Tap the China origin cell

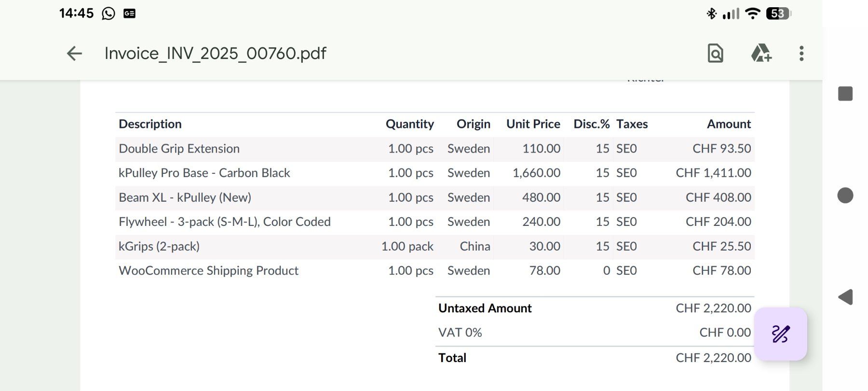click(x=475, y=246)
